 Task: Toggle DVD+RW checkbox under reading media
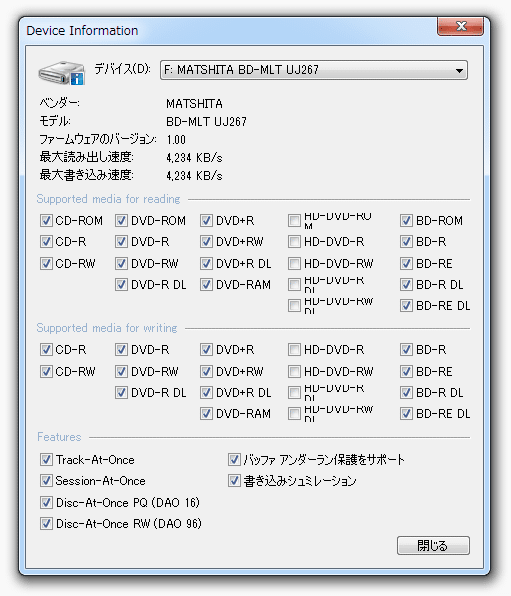(x=206, y=241)
